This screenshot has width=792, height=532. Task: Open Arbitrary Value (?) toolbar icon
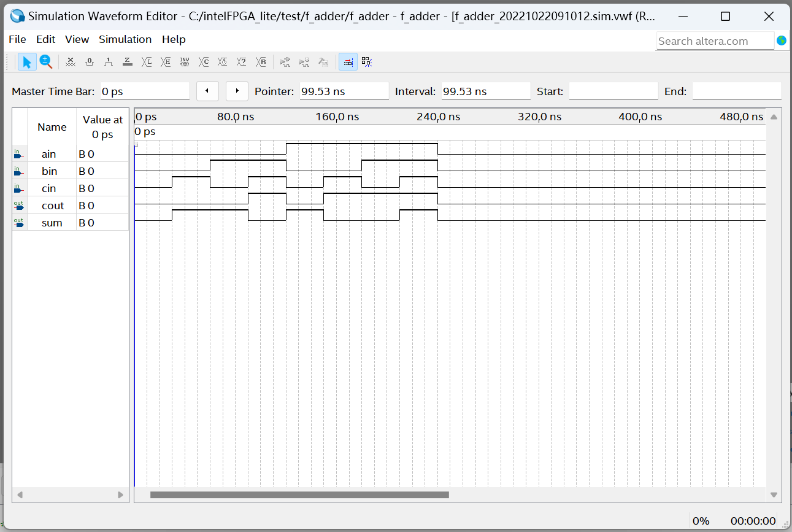point(242,62)
